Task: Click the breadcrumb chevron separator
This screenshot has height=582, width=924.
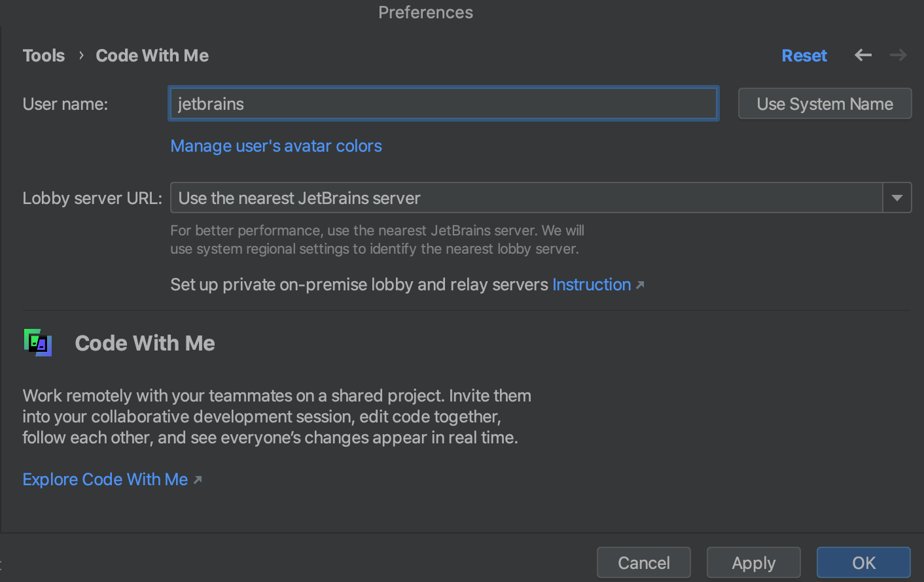Action: (x=81, y=56)
